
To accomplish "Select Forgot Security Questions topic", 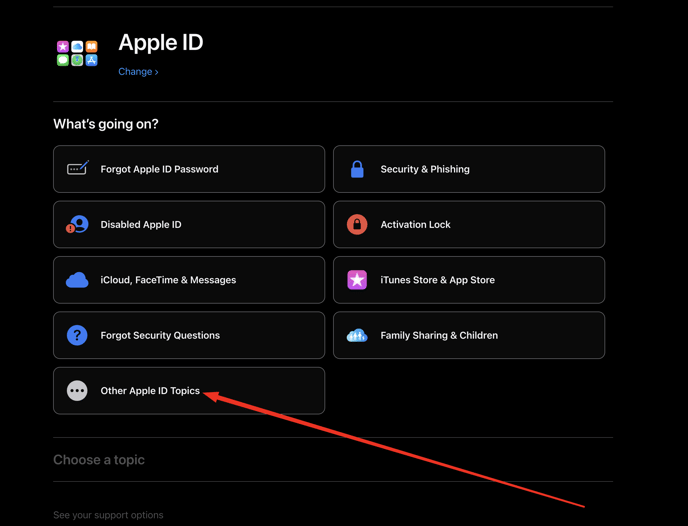I will [189, 335].
